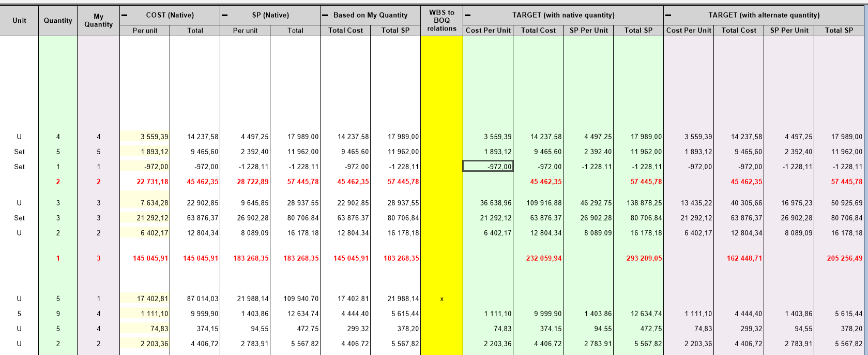Image resolution: width=868 pixels, height=355 pixels.
Task: Collapse the COST (Native) column group
Action: 125,16
